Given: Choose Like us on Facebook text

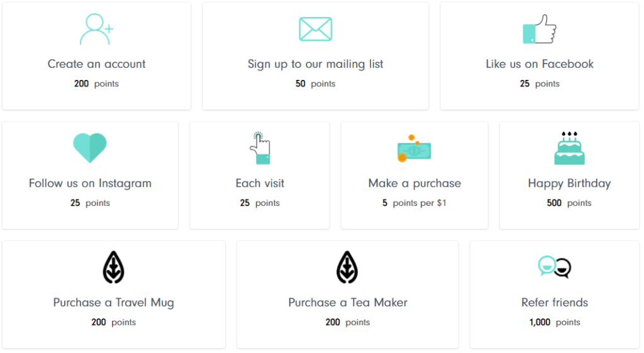Looking at the screenshot, I should coord(540,64).
